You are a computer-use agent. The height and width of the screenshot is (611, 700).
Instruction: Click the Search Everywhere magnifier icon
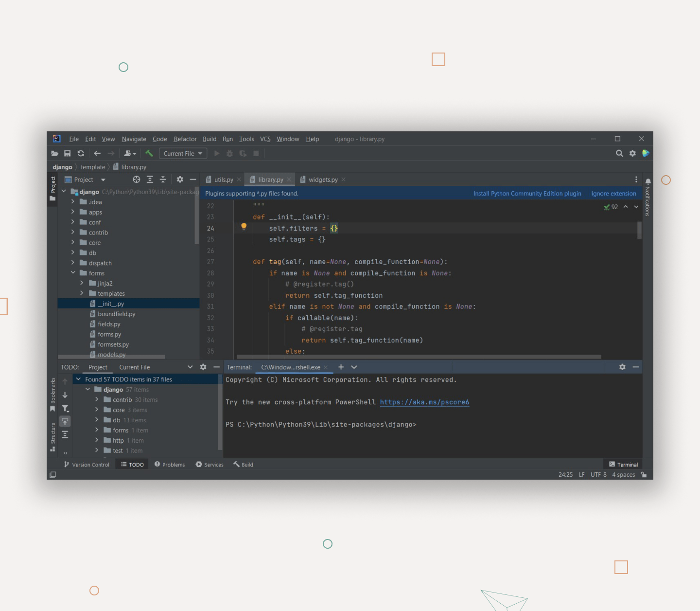(619, 153)
